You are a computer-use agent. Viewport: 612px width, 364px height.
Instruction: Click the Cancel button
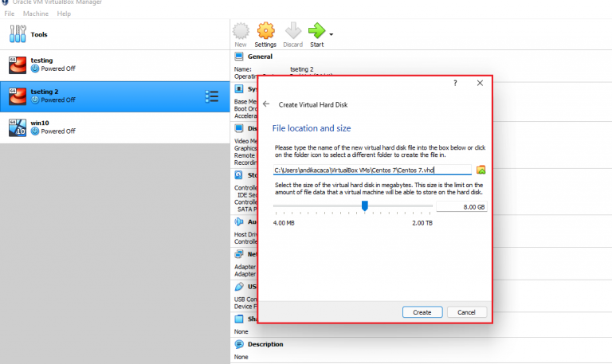pyautogui.click(x=466, y=312)
